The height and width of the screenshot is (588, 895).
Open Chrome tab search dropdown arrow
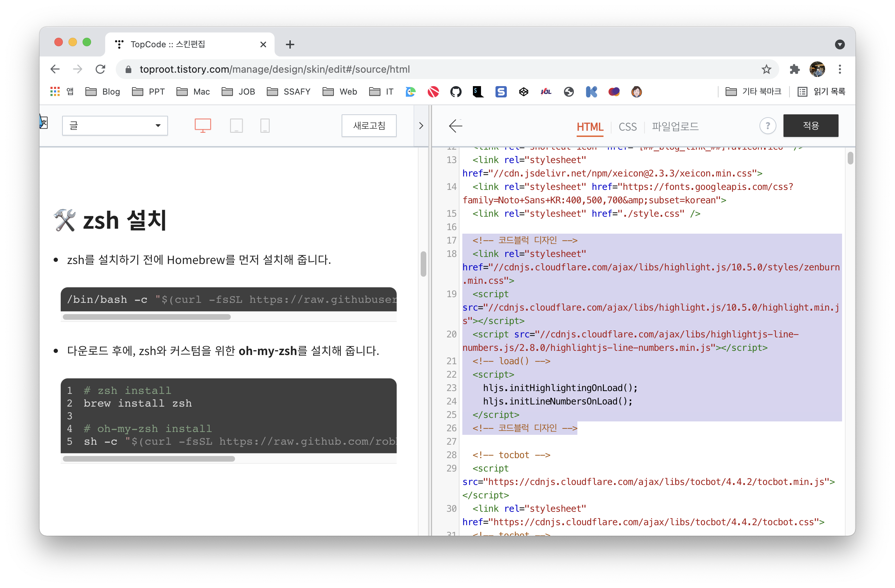[839, 45]
